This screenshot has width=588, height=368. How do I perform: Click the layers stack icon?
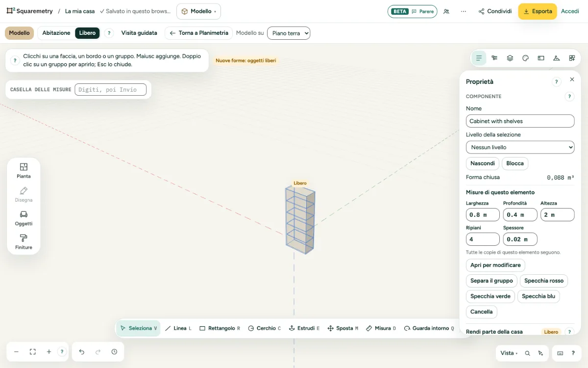click(x=510, y=58)
